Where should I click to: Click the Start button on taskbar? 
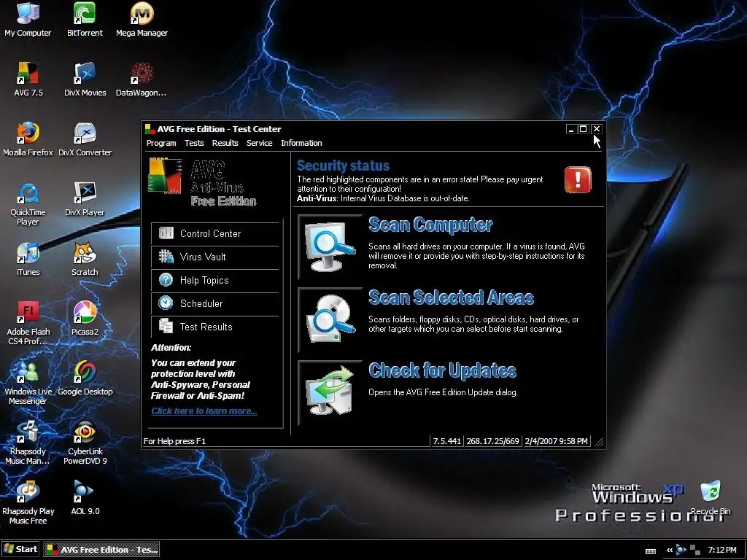click(x=21, y=550)
